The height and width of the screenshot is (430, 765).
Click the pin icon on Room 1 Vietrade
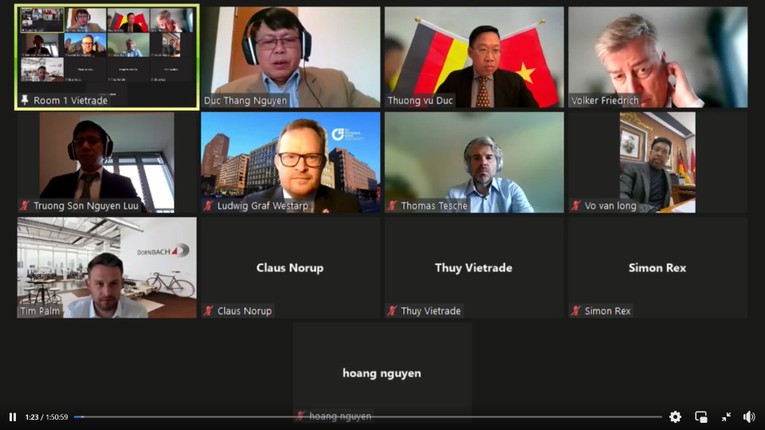(24, 100)
